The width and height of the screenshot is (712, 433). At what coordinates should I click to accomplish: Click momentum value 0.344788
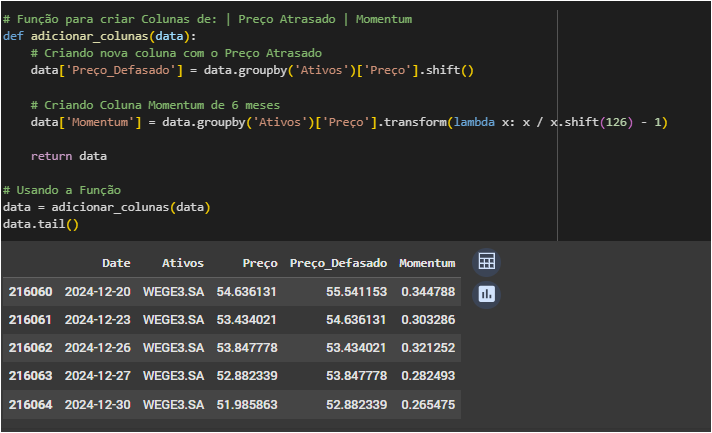(x=428, y=291)
